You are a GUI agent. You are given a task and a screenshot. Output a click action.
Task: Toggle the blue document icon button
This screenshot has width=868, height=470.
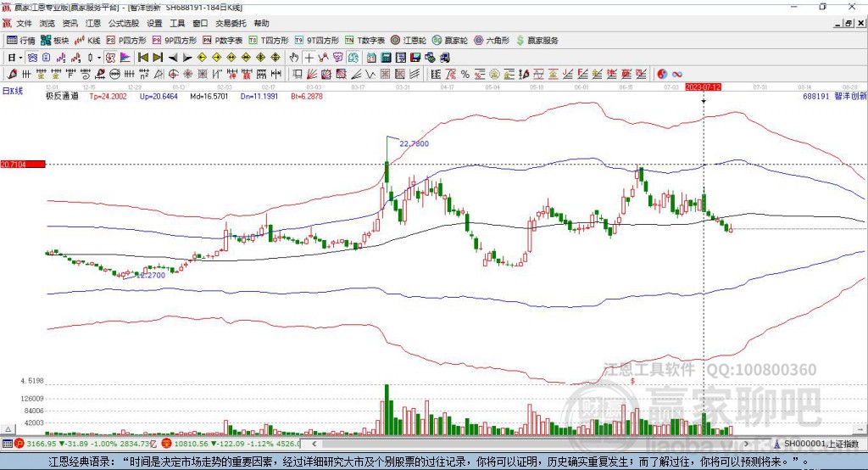click(x=46, y=58)
